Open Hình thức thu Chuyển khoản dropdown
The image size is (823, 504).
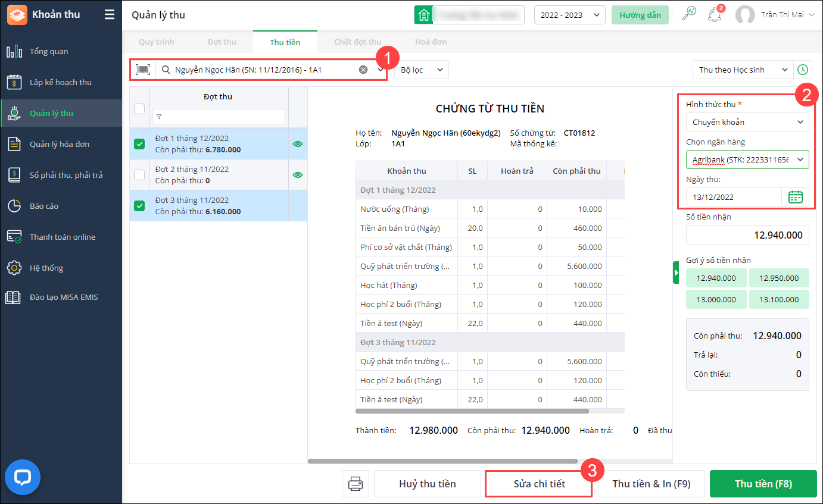click(x=747, y=122)
